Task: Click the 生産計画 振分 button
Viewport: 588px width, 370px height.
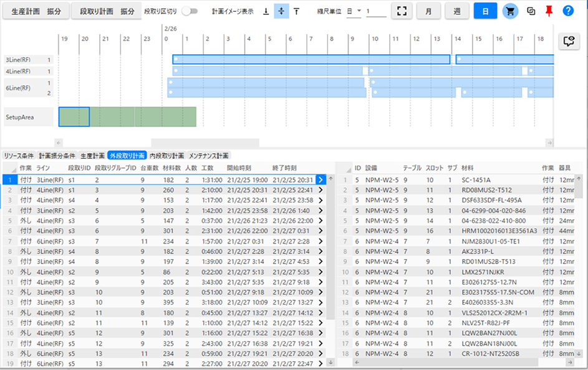Action: [36, 11]
